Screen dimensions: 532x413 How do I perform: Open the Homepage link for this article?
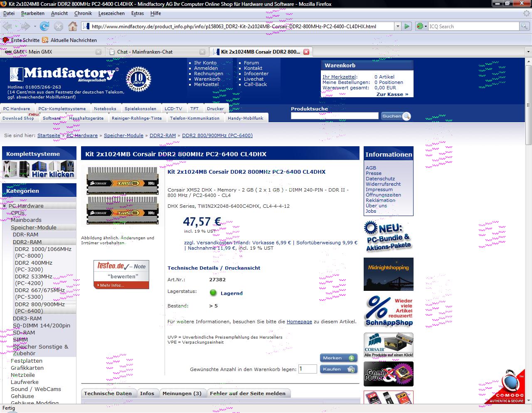tap(299, 322)
